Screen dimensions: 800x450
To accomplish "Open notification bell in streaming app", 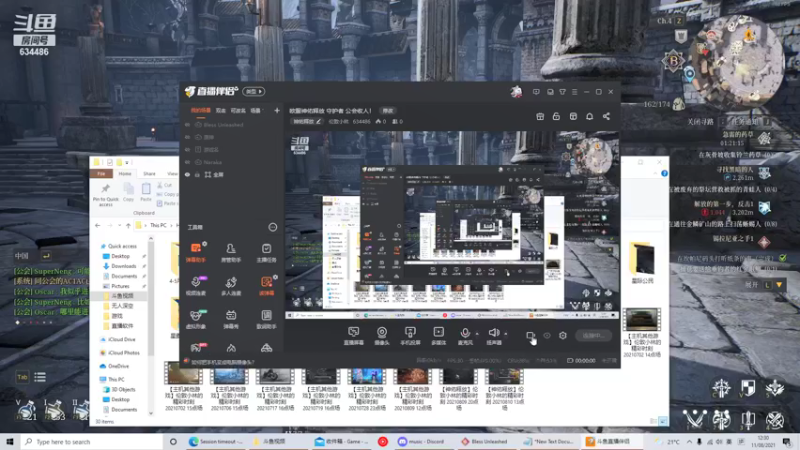I will [589, 116].
